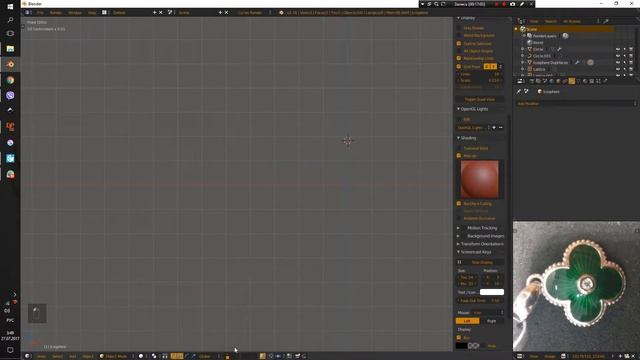The height and width of the screenshot is (360, 640).
Task: Expand the Motion Tracking panel
Action: tap(458, 228)
